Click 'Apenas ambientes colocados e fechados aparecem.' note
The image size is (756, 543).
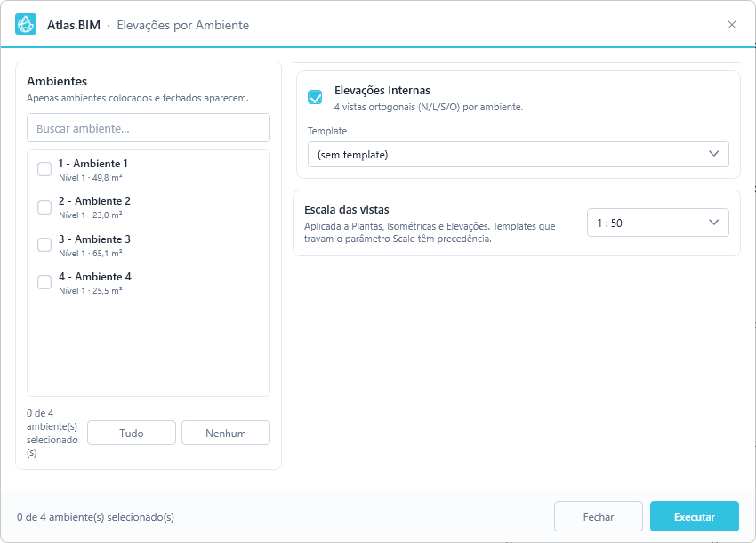(137, 98)
